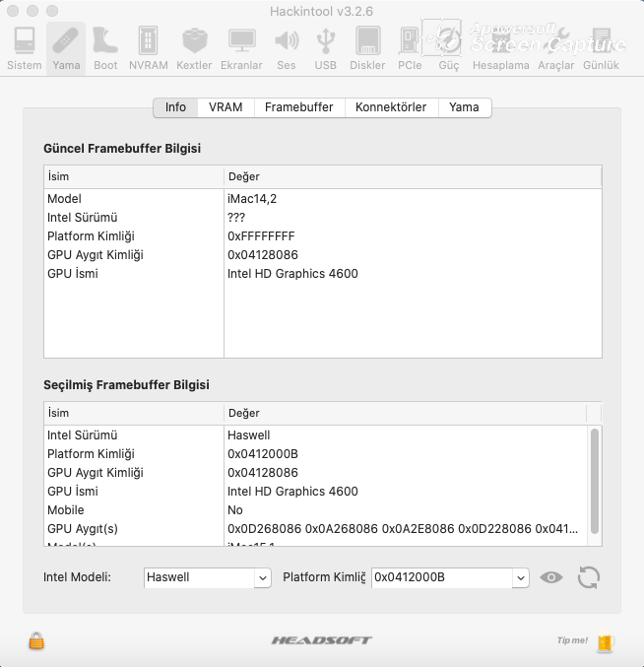Click the Kextler toolbar icon
The image size is (644, 667).
point(194,48)
